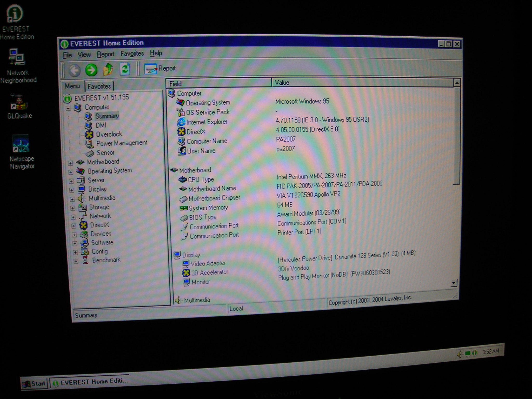Screen dimensions: 532x399
Task: Select EVEREST Home Edition desktop icon
Action: [x=15, y=14]
